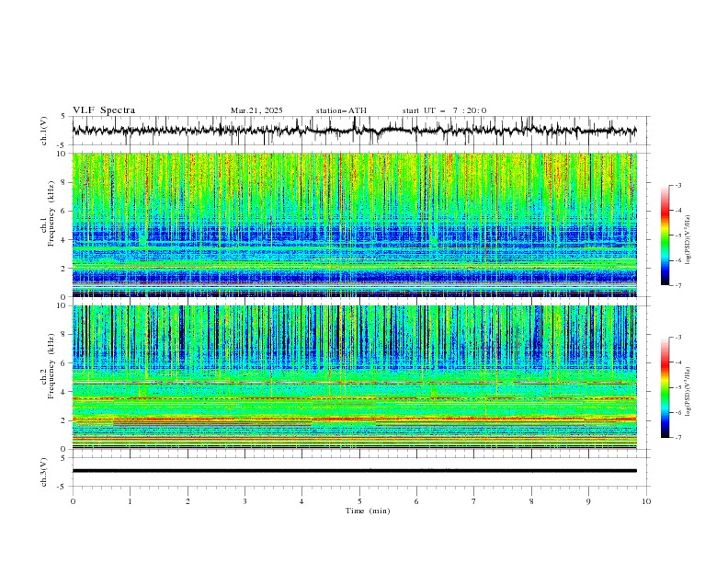
Task: Click the "8" kHz tick of ch.1 spectrogram
Action: point(64,182)
